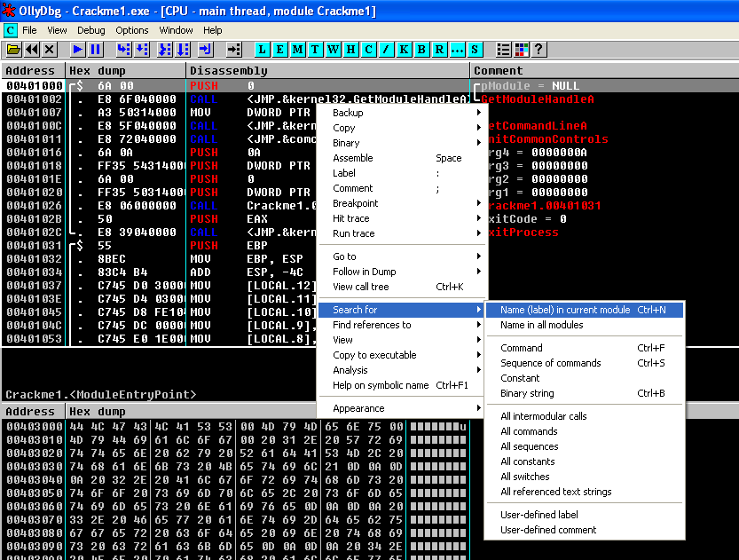739x560 pixels.
Task: Show Windows with W button
Action: pyautogui.click(x=334, y=50)
